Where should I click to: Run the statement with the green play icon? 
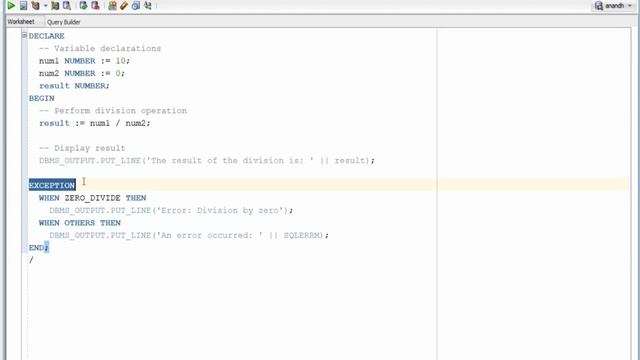pyautogui.click(x=11, y=6)
